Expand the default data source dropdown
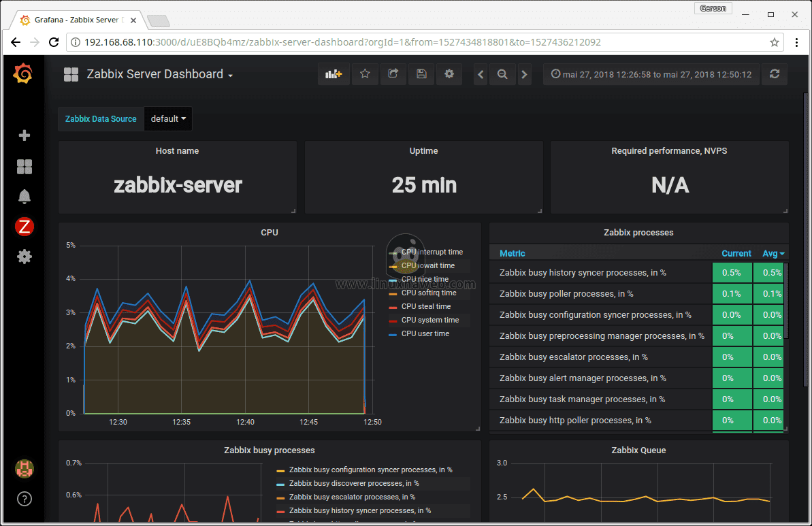The width and height of the screenshot is (812, 526). point(168,119)
